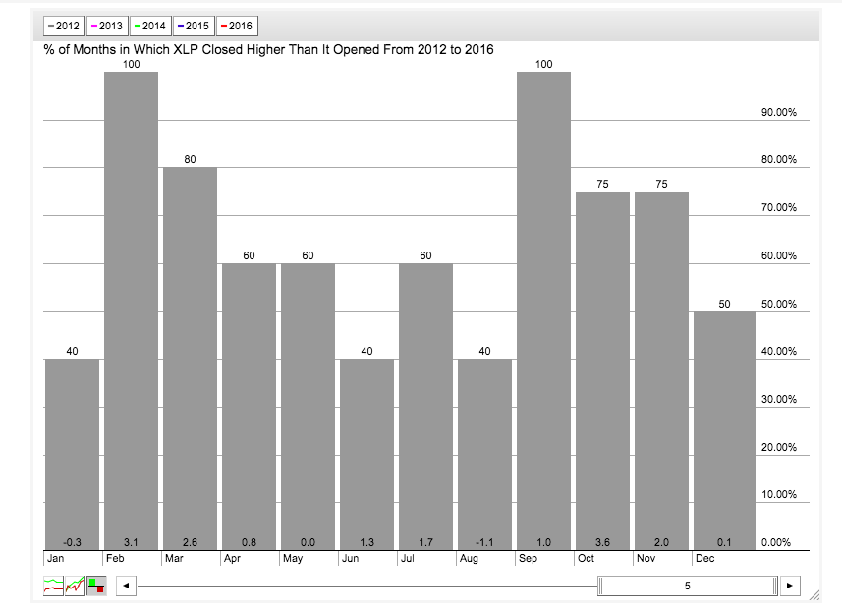Click the Dec month axis label

click(x=705, y=559)
